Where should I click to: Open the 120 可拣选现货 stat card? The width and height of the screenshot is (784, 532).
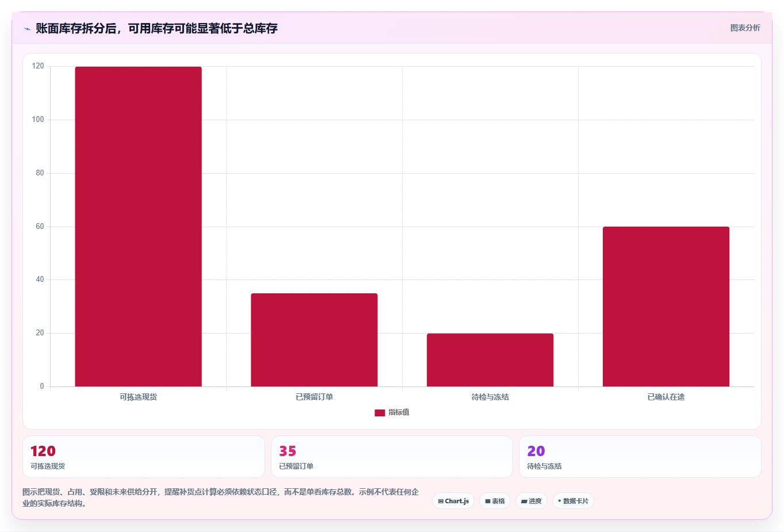(144, 457)
